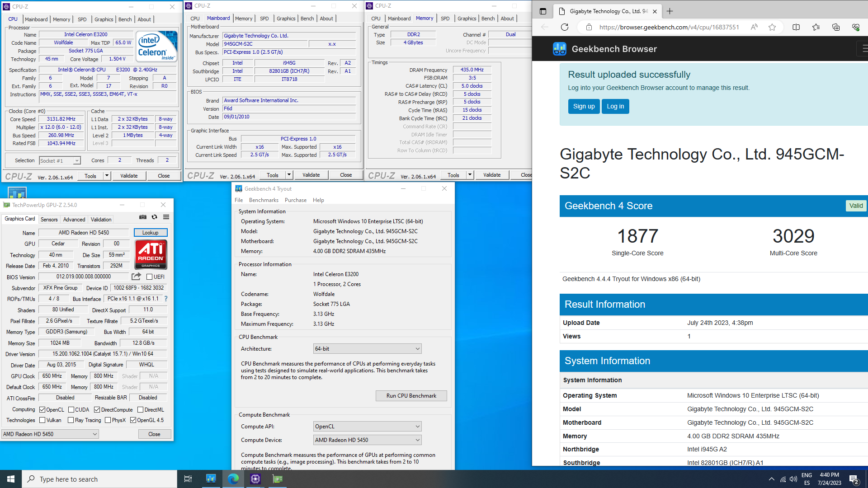Screen dimensions: 868x488
Task: Click the Valid badge on Geekbench score
Action: point(856,206)
